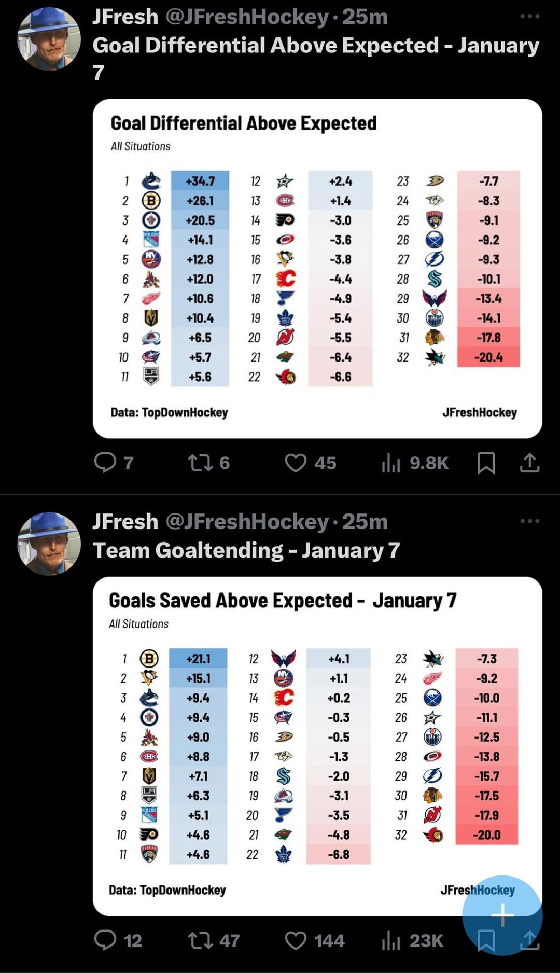Open more options for the Team Goaltending tweet
The image size is (560, 973).
(x=529, y=521)
